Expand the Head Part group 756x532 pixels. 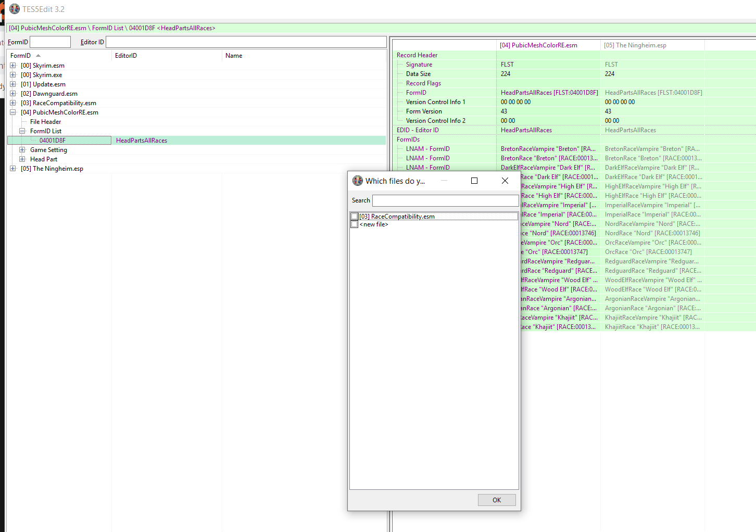click(22, 159)
